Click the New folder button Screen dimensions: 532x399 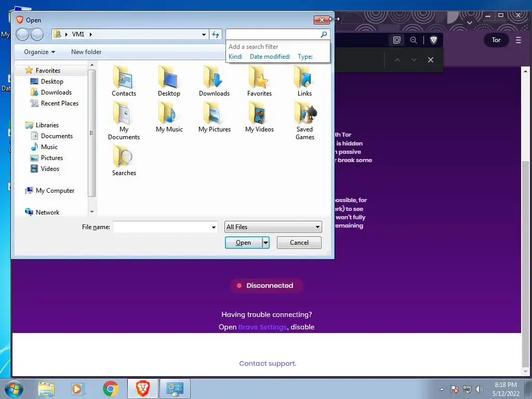point(86,52)
